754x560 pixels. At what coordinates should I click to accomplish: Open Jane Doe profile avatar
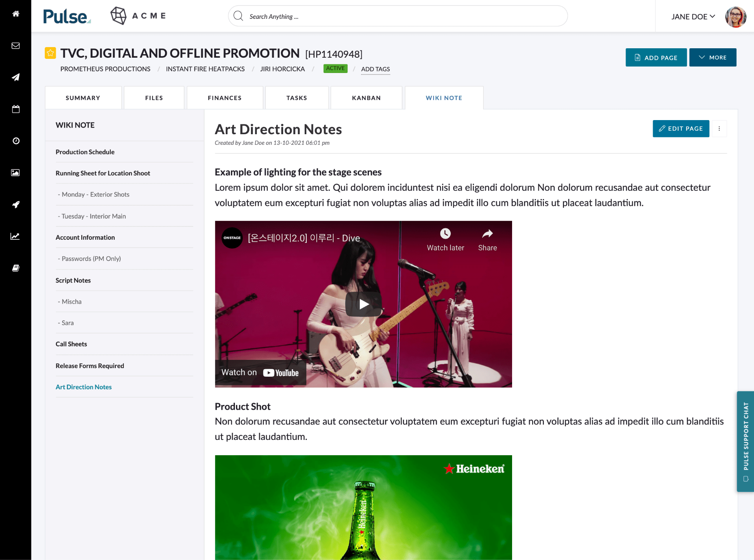[x=736, y=16]
